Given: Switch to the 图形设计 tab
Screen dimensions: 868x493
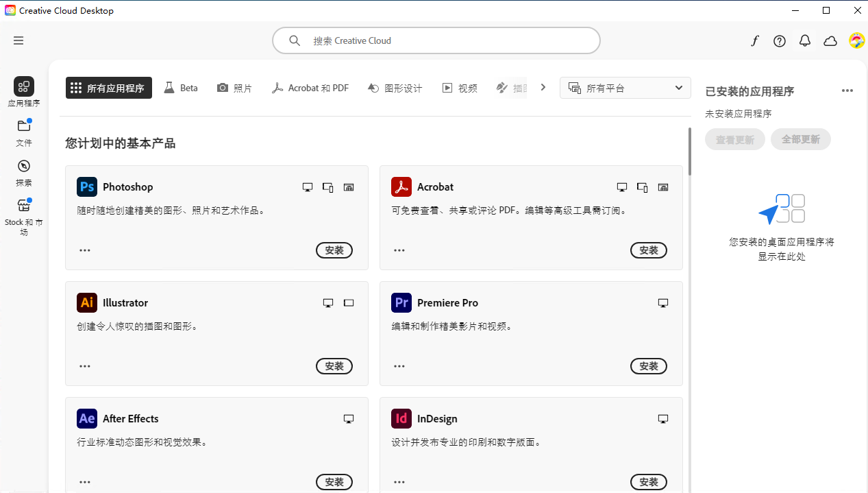Looking at the screenshot, I should tap(395, 88).
